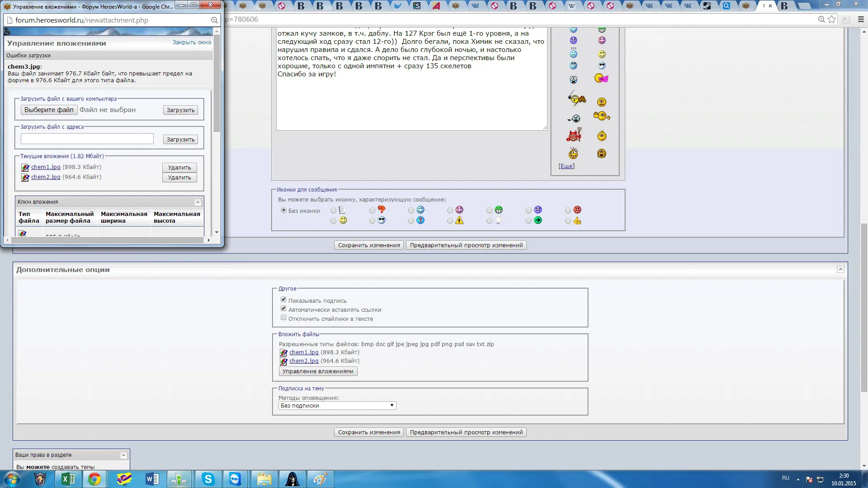Launch Excel from the taskbar
Screen dimensions: 868x488
coord(68,479)
